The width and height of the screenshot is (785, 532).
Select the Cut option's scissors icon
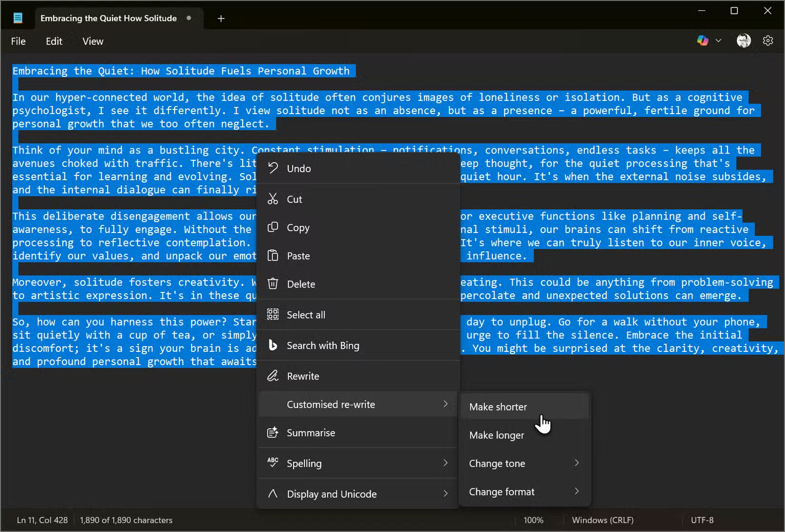(x=273, y=199)
